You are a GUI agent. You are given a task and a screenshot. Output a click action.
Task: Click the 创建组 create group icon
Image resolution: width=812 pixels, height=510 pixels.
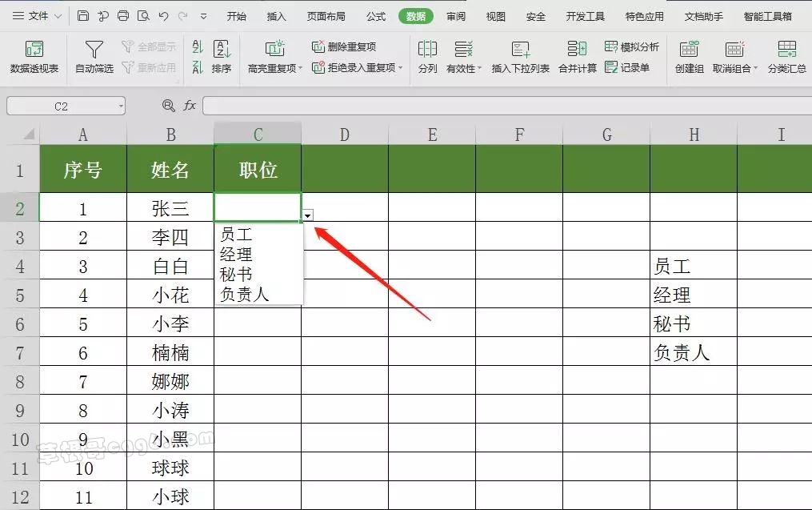click(x=689, y=56)
